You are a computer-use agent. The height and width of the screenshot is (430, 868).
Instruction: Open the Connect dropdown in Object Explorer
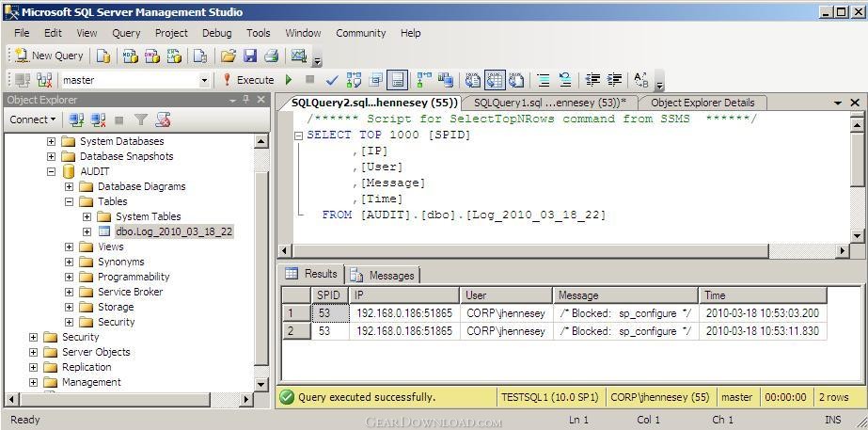pyautogui.click(x=33, y=119)
